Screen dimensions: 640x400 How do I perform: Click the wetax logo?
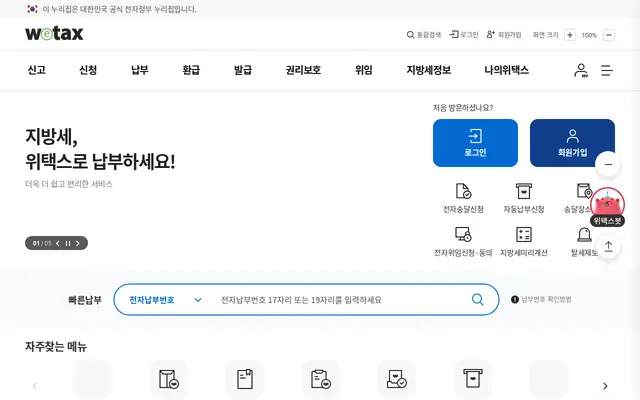[54, 33]
